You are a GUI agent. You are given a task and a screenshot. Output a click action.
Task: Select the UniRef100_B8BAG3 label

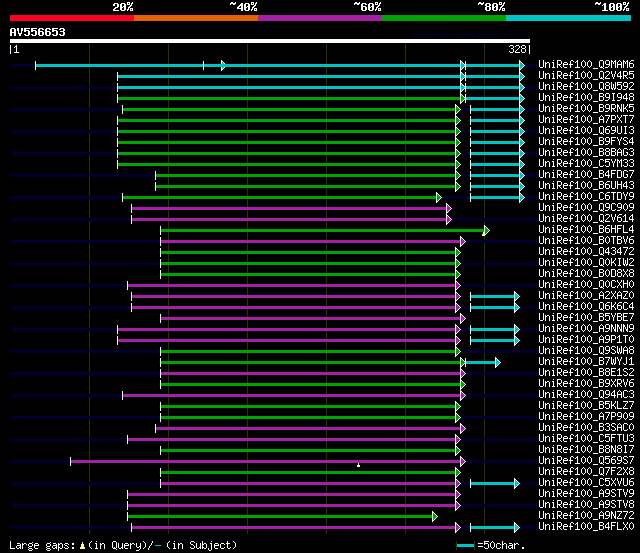[586, 152]
